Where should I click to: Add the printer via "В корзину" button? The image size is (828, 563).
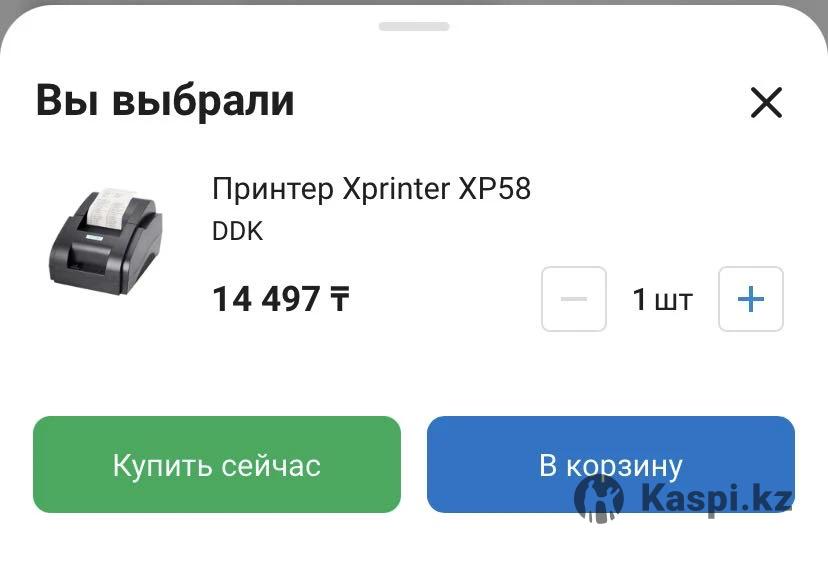(611, 464)
